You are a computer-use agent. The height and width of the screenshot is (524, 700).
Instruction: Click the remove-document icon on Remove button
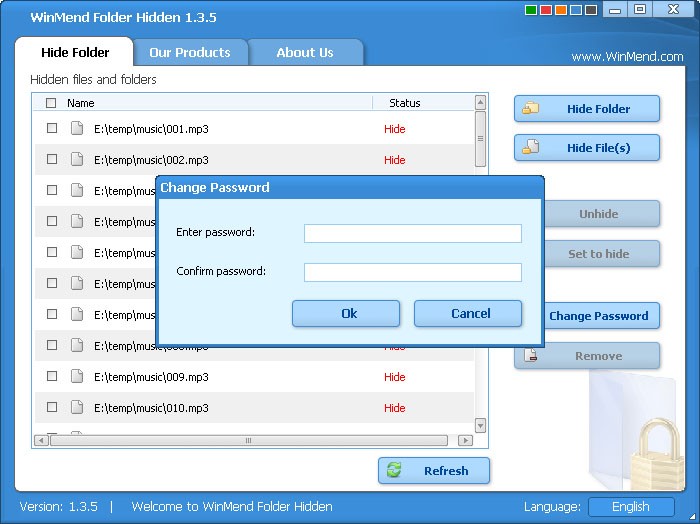(530, 355)
